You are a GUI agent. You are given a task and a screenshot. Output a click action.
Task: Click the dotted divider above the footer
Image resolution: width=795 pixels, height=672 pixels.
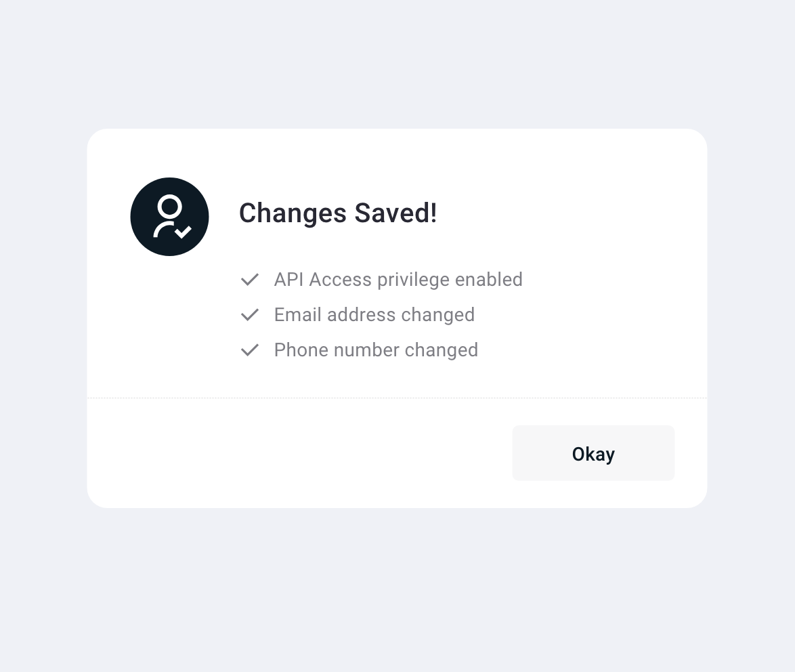397,398
